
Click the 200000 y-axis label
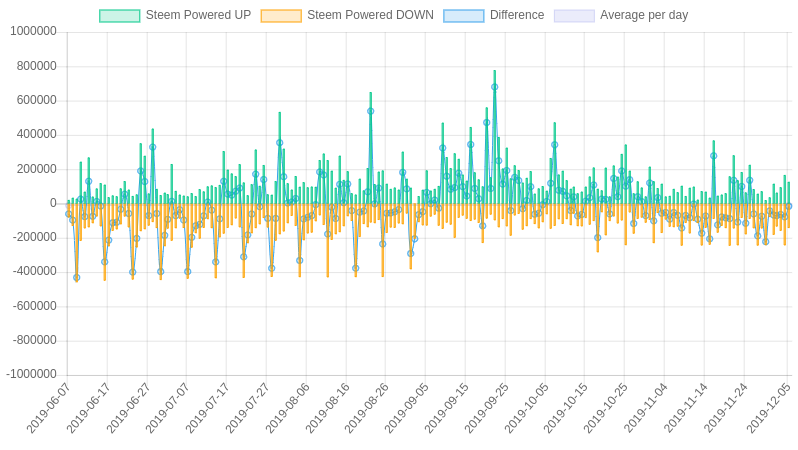[x=36, y=169]
